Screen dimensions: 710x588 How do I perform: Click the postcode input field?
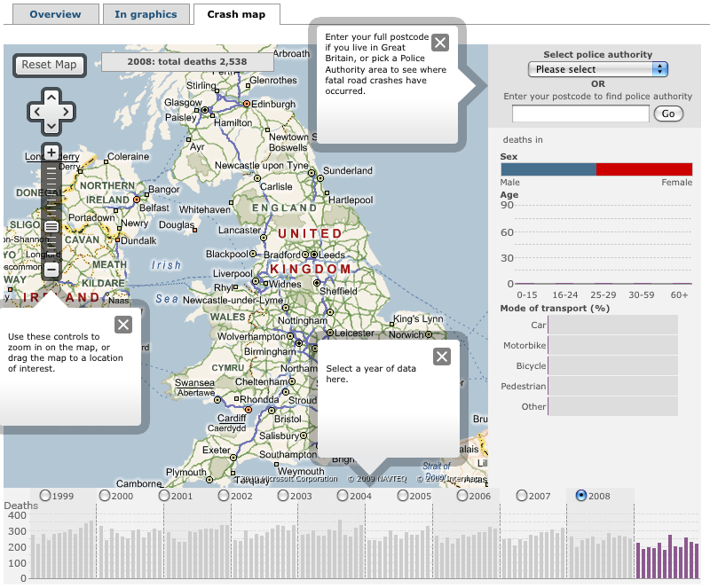click(x=580, y=114)
